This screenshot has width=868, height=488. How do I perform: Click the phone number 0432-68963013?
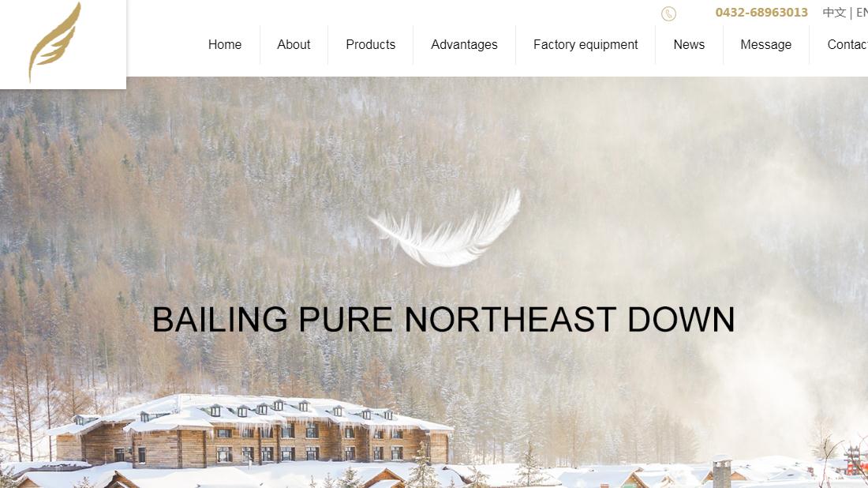tap(761, 12)
